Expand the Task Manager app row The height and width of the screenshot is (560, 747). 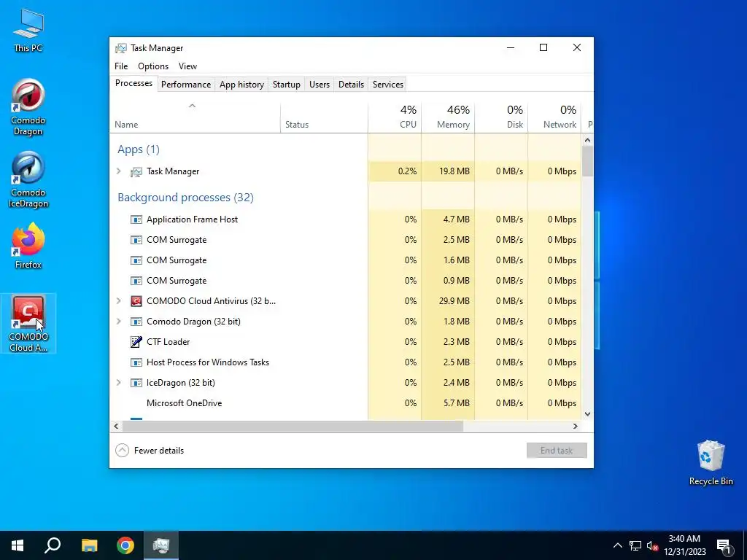pyautogui.click(x=119, y=171)
